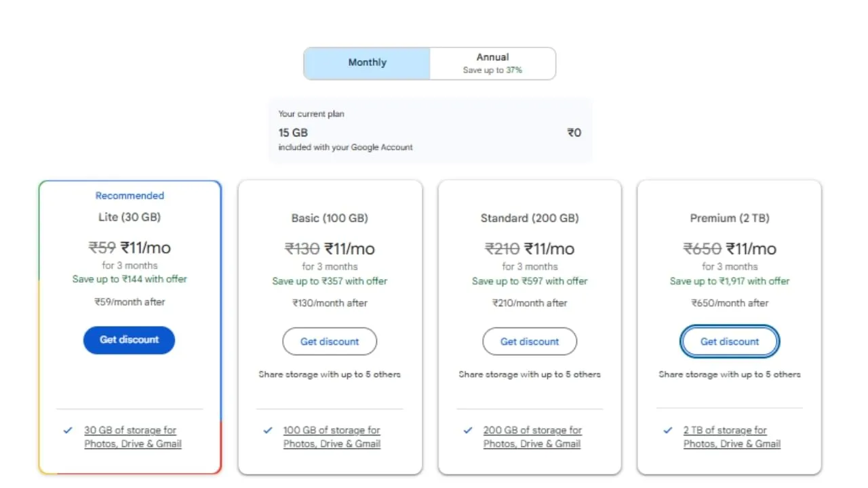868x488 pixels.
Task: Click the checkmark beside 200 GB storage feature
Action: pyautogui.click(x=467, y=430)
